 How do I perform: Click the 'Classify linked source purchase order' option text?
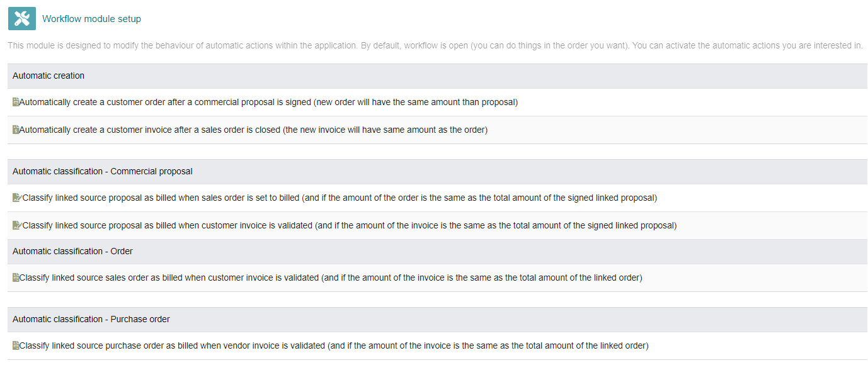[x=334, y=345]
